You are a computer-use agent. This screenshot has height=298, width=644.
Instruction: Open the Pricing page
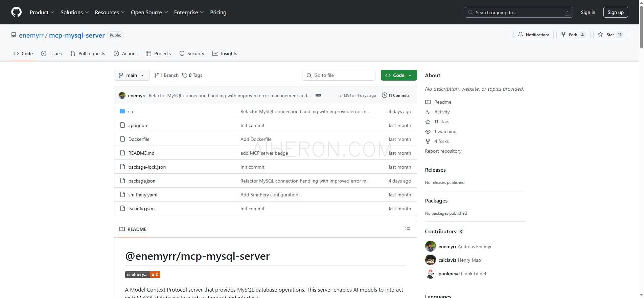[218, 12]
